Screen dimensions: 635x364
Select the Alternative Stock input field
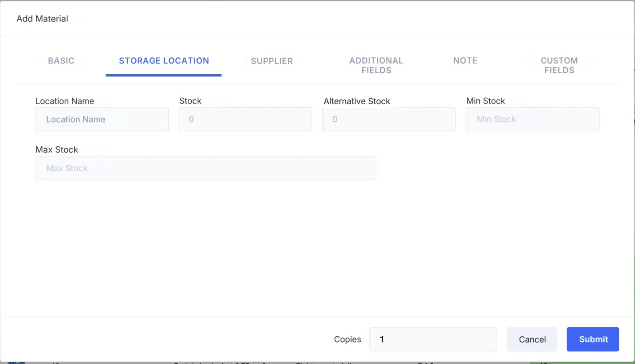(389, 119)
